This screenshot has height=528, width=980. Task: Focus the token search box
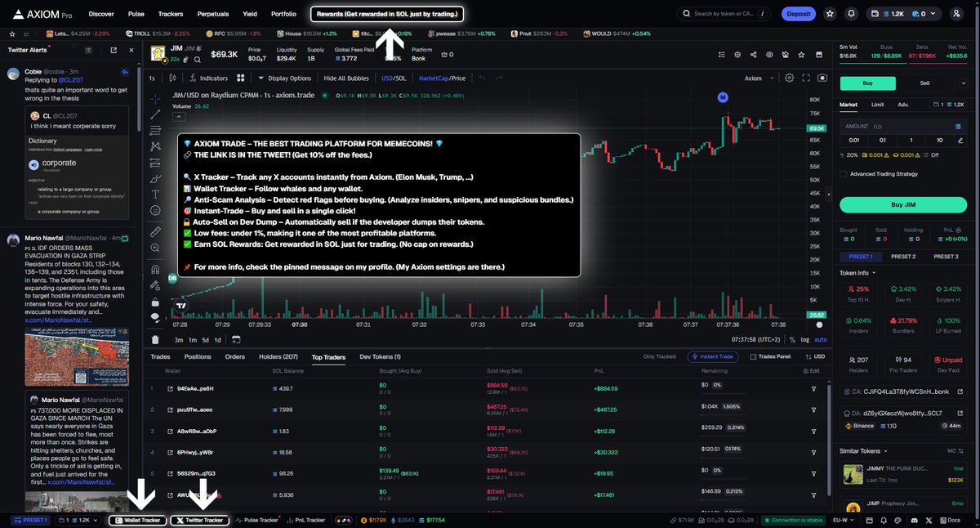[724, 14]
